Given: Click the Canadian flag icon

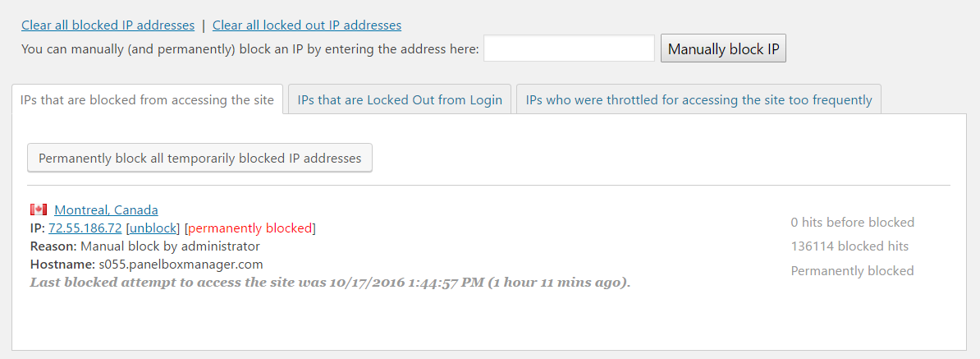Looking at the screenshot, I should (x=38, y=209).
